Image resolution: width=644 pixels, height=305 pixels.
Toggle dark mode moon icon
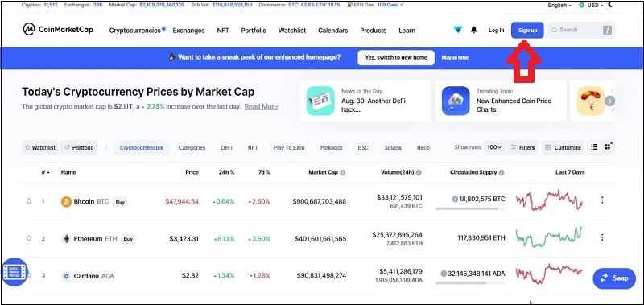click(612, 5)
